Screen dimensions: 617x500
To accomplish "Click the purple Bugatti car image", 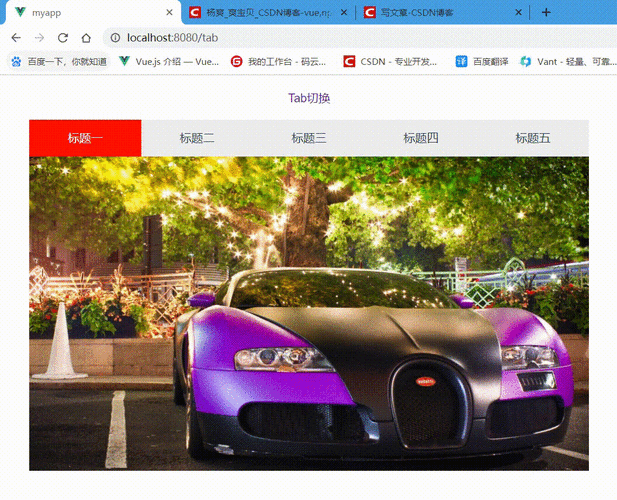I will coord(309,314).
